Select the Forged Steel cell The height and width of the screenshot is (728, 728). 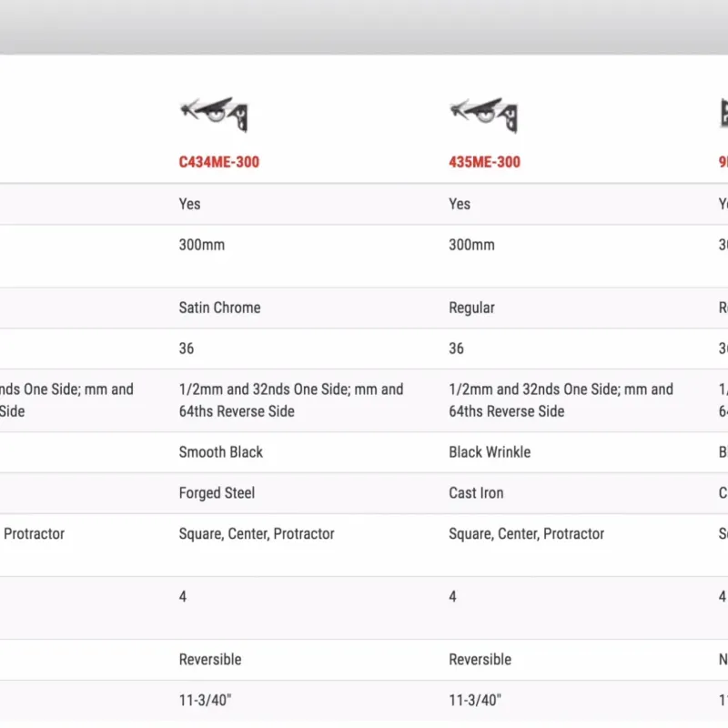[217, 493]
